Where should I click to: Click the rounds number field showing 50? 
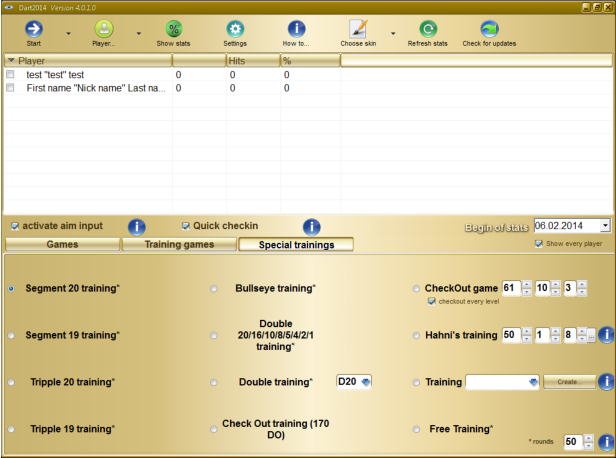coord(571,441)
